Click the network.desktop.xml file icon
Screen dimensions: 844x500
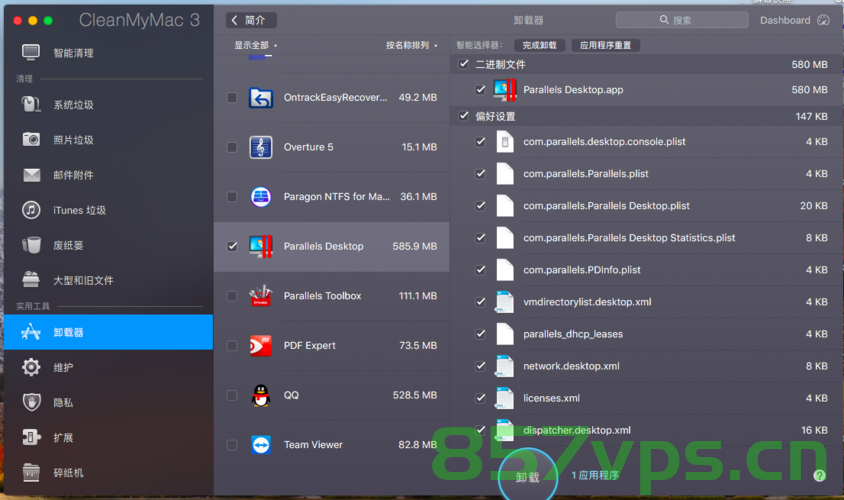pyautogui.click(x=505, y=366)
